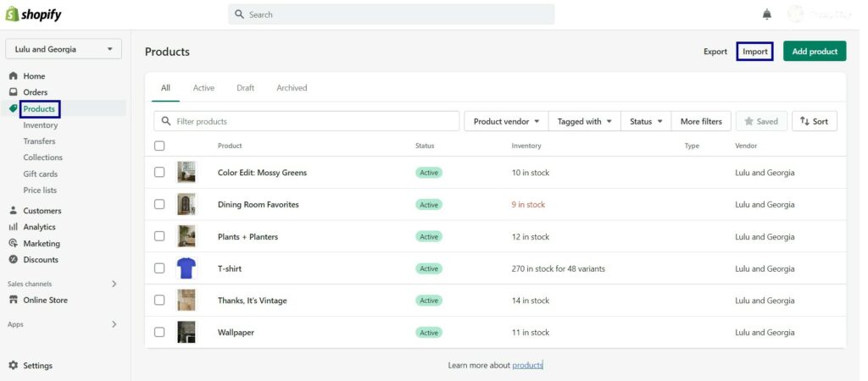Go to Price lists in the sidebar

(40, 190)
